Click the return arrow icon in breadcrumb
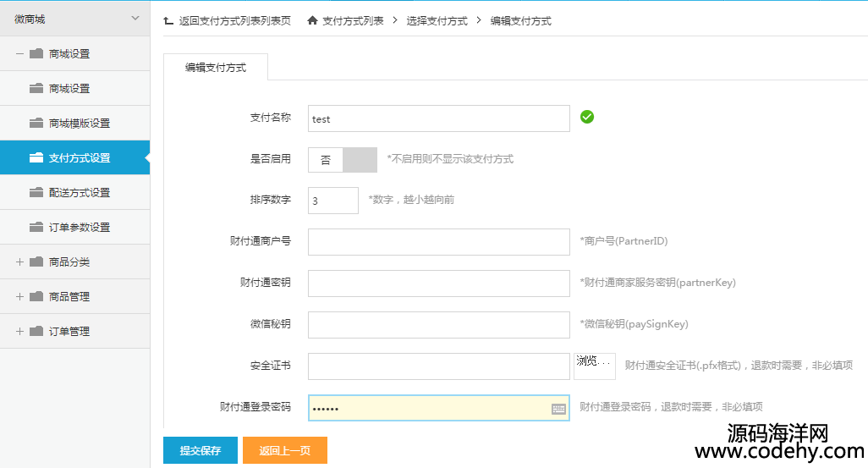 169,20
